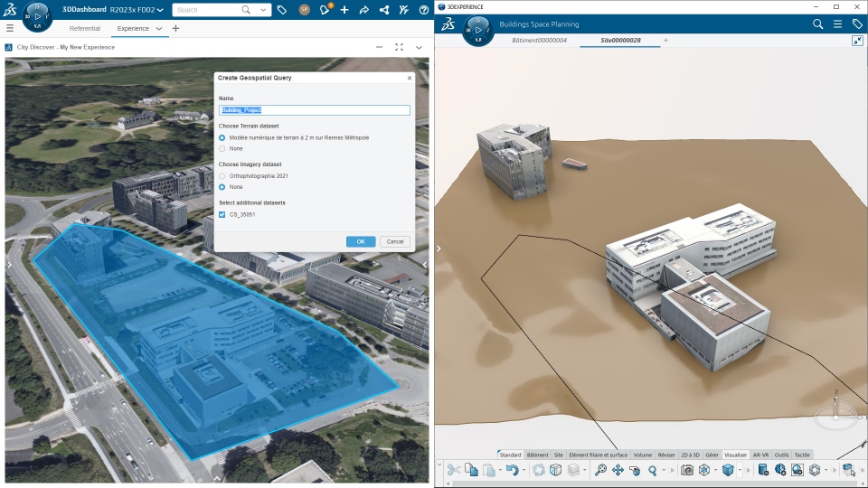Click the Fit All In magnifier tool
This screenshot has width=868, height=488.
coord(600,470)
